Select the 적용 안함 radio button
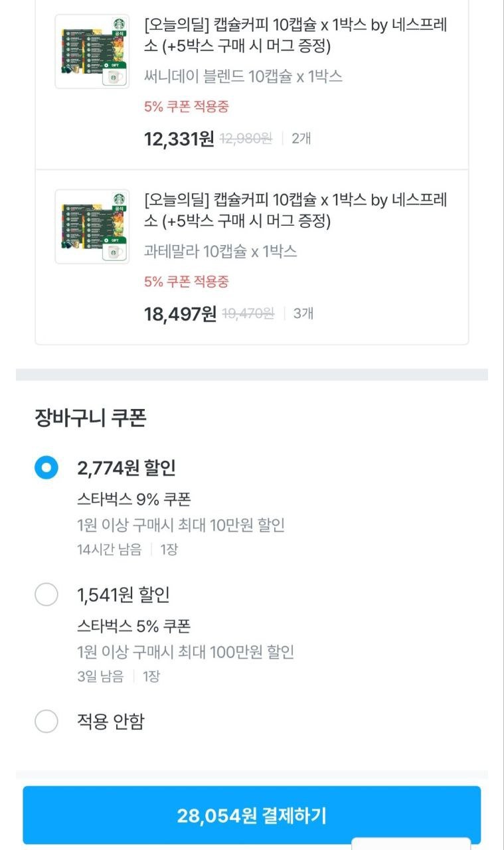This screenshot has width=504, height=850. click(46, 721)
